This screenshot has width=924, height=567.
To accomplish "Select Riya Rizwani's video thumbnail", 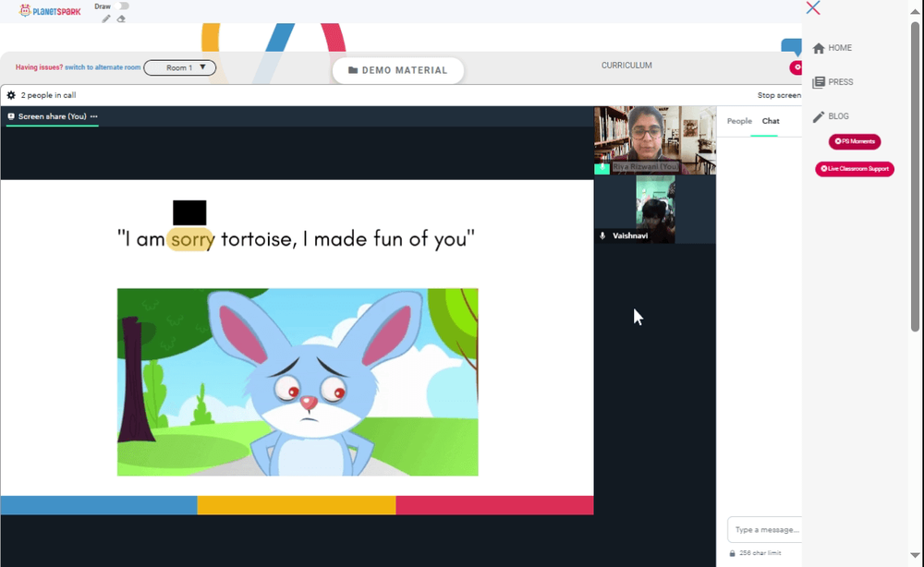I will point(655,140).
